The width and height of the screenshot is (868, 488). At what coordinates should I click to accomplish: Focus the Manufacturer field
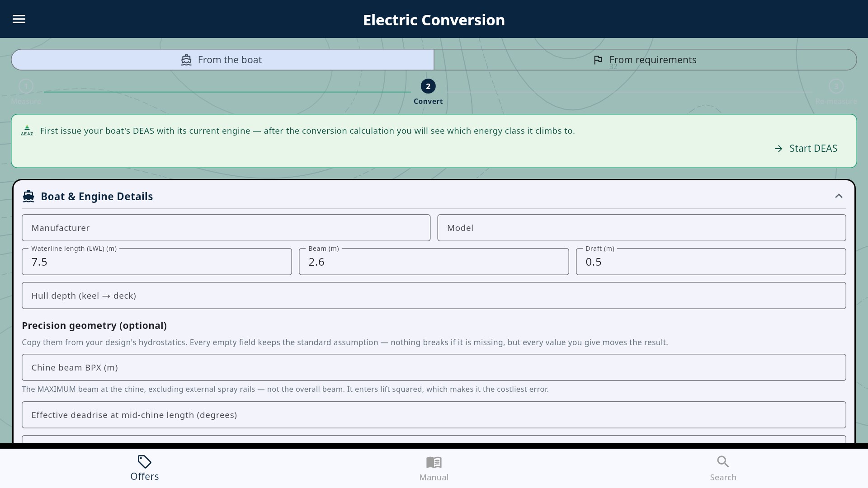point(226,228)
